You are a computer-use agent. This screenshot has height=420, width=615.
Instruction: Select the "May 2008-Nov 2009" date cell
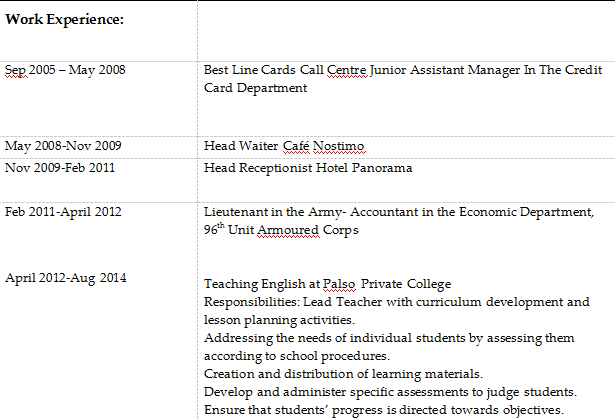pos(60,146)
